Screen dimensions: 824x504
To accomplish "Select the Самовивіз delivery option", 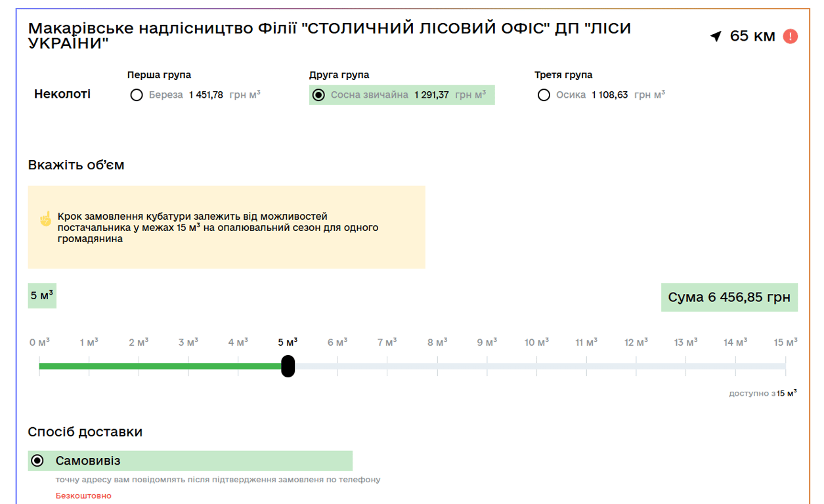I will pyautogui.click(x=37, y=461).
